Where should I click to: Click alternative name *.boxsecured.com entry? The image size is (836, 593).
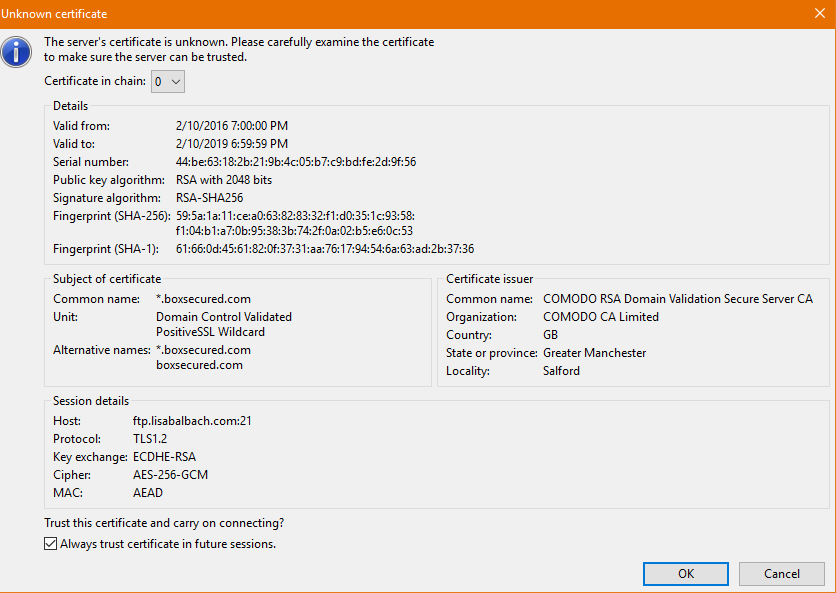(x=203, y=350)
